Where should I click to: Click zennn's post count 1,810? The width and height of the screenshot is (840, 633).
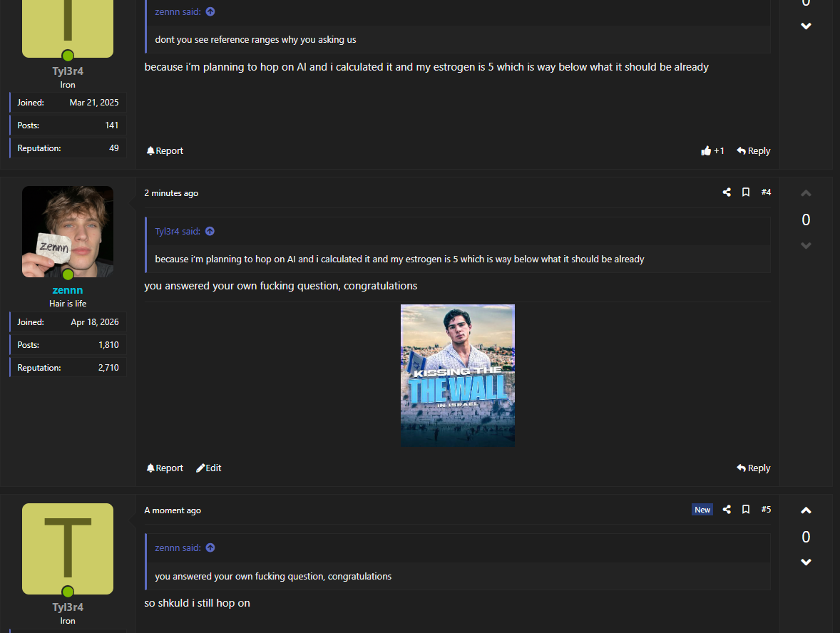point(109,345)
